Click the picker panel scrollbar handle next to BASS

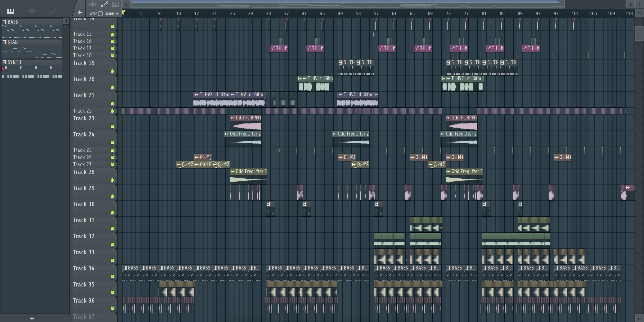pos(66,21)
